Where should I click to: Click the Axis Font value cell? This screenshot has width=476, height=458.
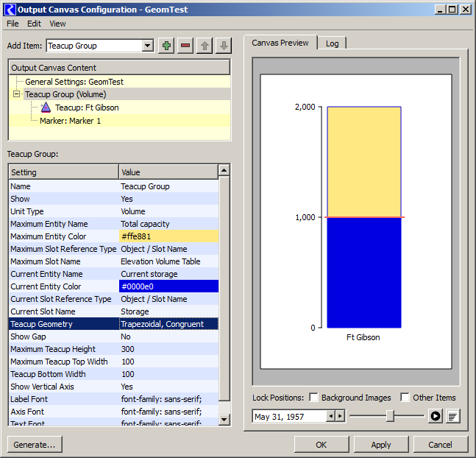[x=168, y=412]
